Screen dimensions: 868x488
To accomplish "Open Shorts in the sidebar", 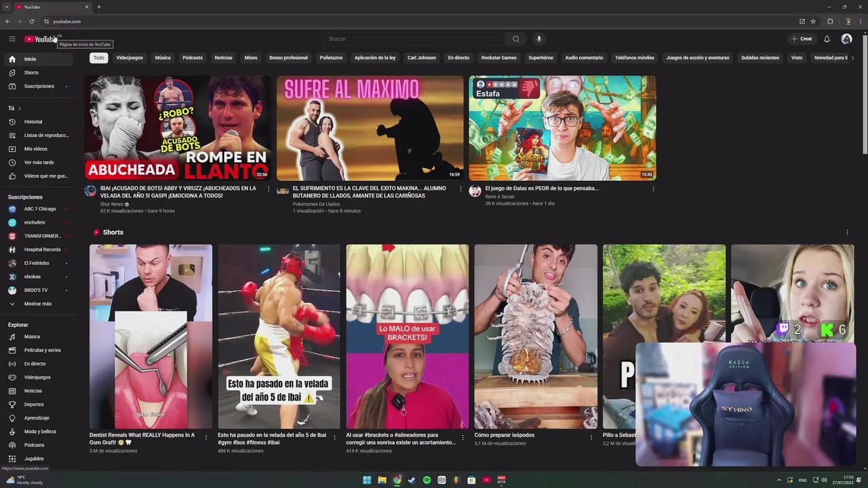I will [x=37, y=73].
